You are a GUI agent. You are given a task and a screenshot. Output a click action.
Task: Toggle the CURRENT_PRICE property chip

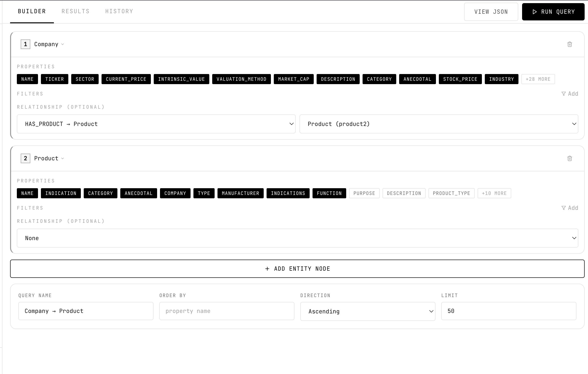126,79
